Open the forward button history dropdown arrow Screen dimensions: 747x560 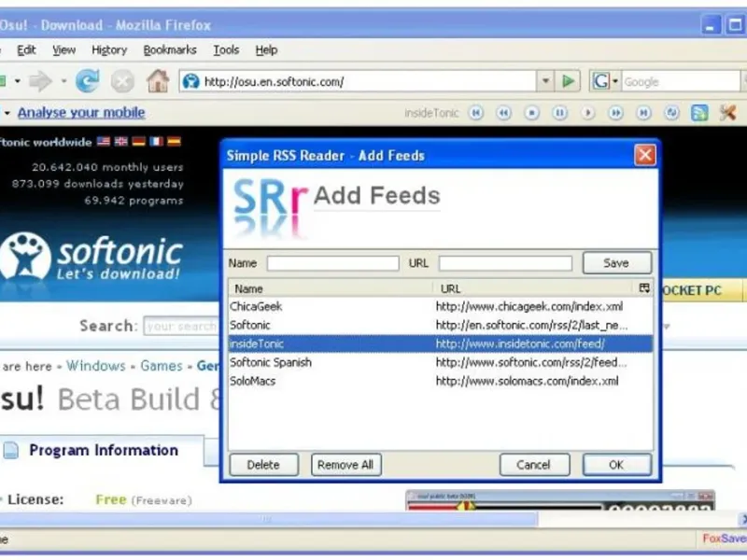pos(63,81)
